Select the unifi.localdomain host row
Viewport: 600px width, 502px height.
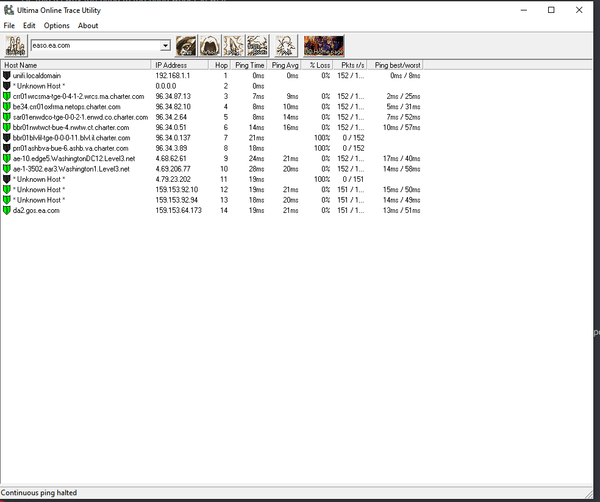tap(37, 75)
